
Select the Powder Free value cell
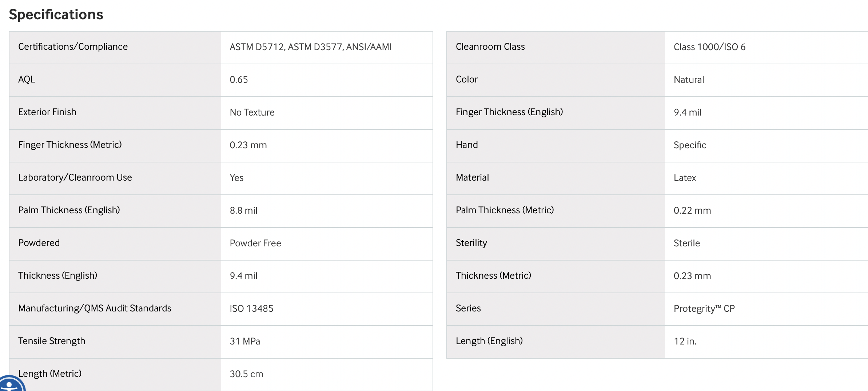tap(327, 244)
